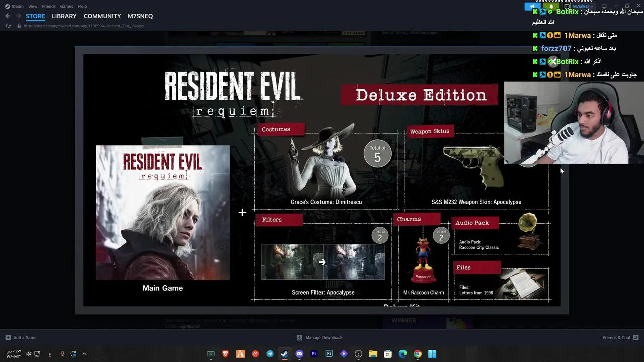
Task: Go forward with the Steam forward arrow
Action: point(18,16)
